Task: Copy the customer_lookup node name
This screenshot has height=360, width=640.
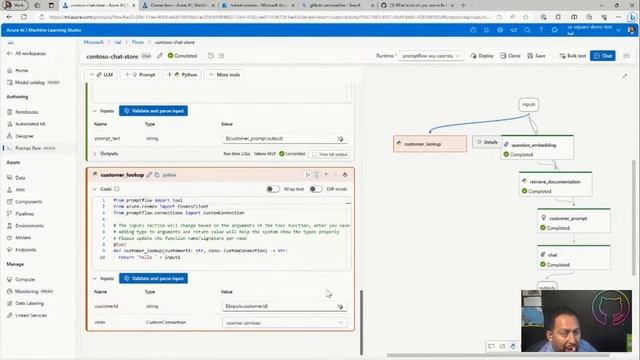Action: pyautogui.click(x=157, y=175)
